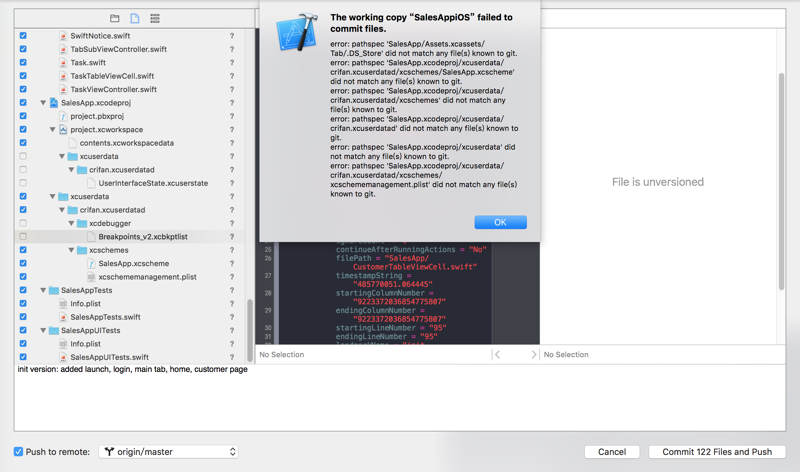Check the xcdebugger folder checkbox
This screenshot has height=472, width=800.
pos(23,223)
